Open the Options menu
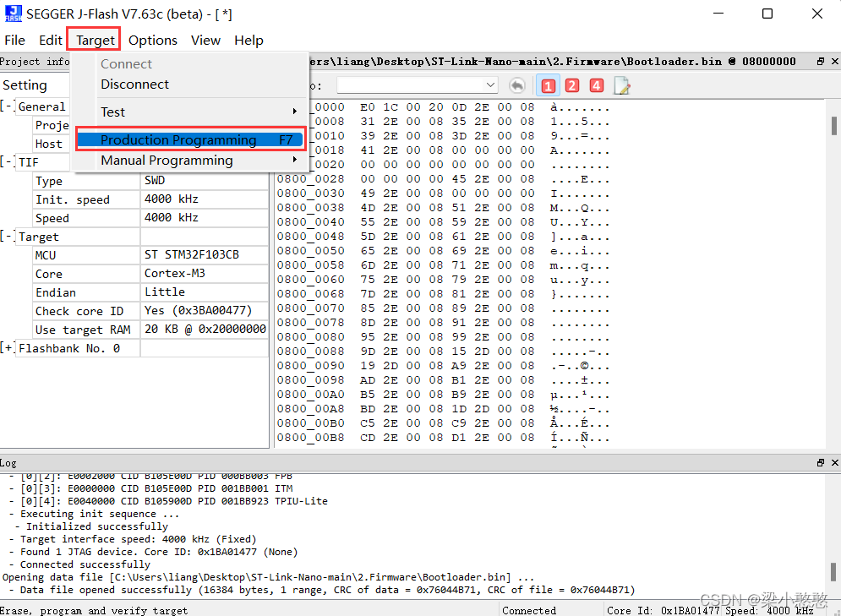Viewport: 841px width, 616px height. [153, 41]
